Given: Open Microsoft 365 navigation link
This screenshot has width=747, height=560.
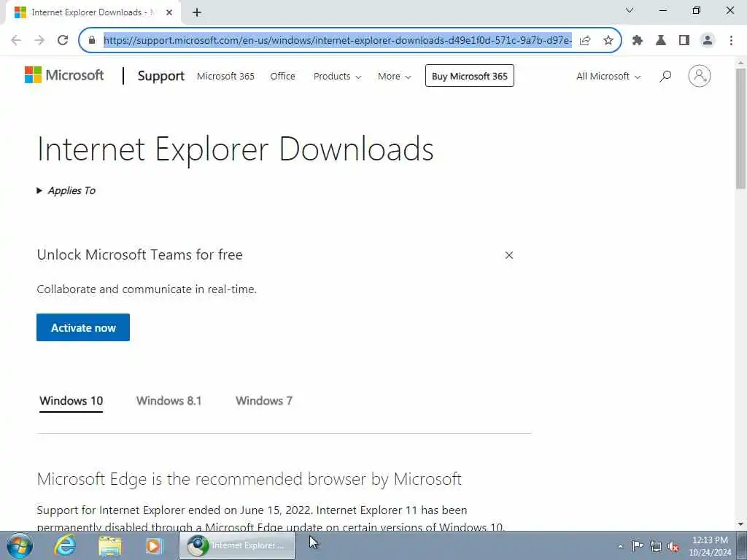Looking at the screenshot, I should pos(225,76).
